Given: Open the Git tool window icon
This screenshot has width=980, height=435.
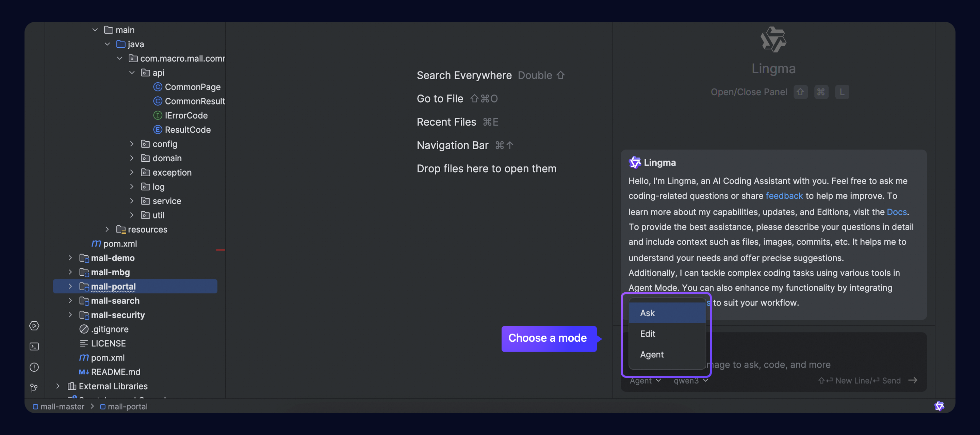Looking at the screenshot, I should [34, 387].
